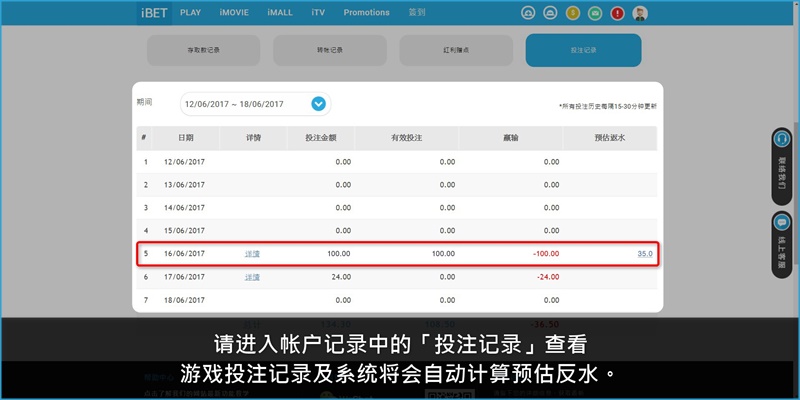Click the deposit upload icon in header
Viewport: 800px width, 400px height.
pyautogui.click(x=528, y=13)
